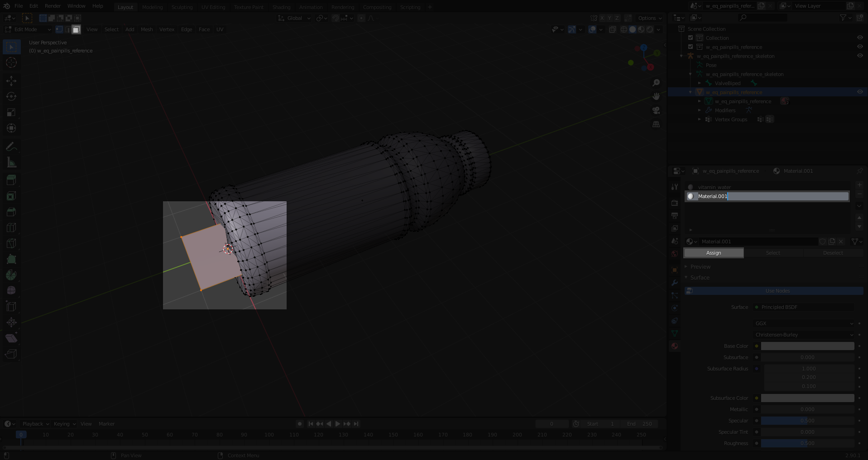Click the Roughness slider
This screenshot has height=460, width=868.
[807, 443]
